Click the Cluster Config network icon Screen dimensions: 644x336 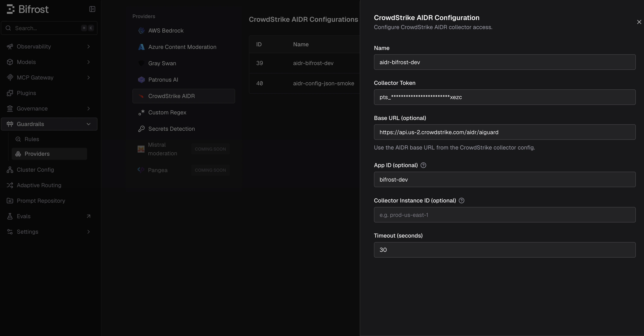[x=10, y=170]
